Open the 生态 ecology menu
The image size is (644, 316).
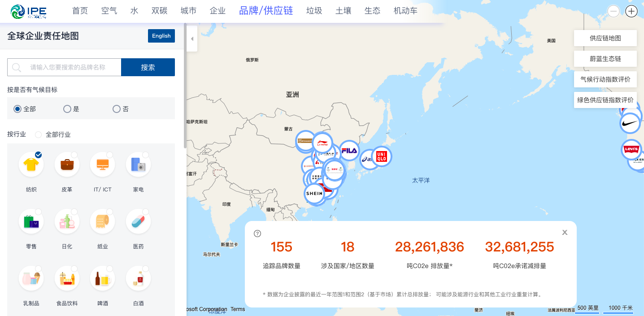point(372,11)
